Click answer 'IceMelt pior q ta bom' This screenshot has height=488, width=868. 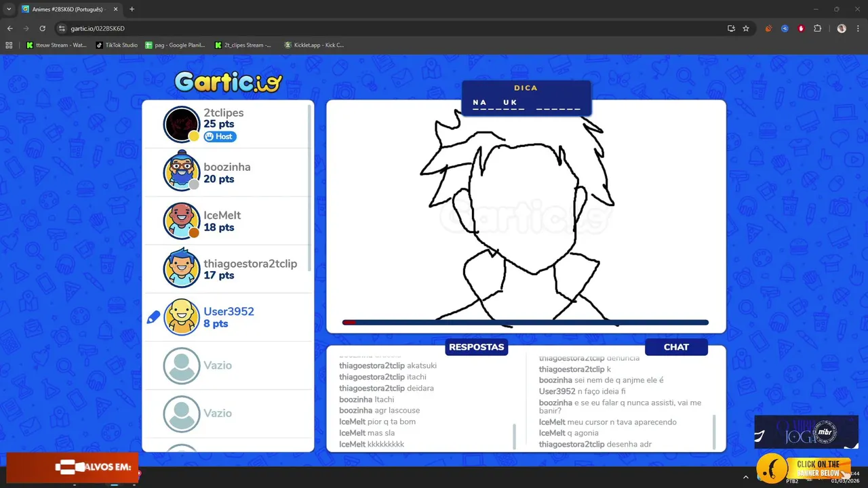tap(377, 422)
